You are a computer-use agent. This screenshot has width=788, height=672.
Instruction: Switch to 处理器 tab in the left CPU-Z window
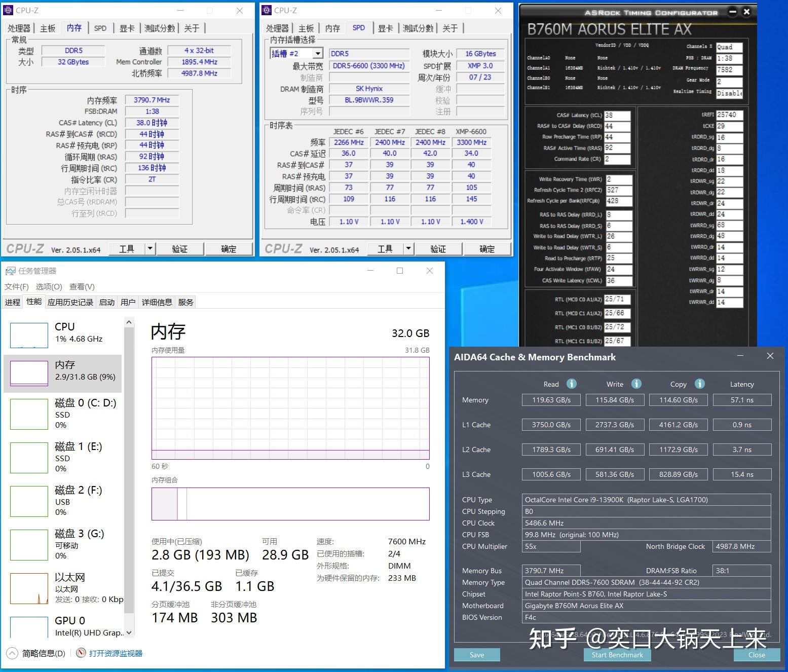pyautogui.click(x=19, y=28)
